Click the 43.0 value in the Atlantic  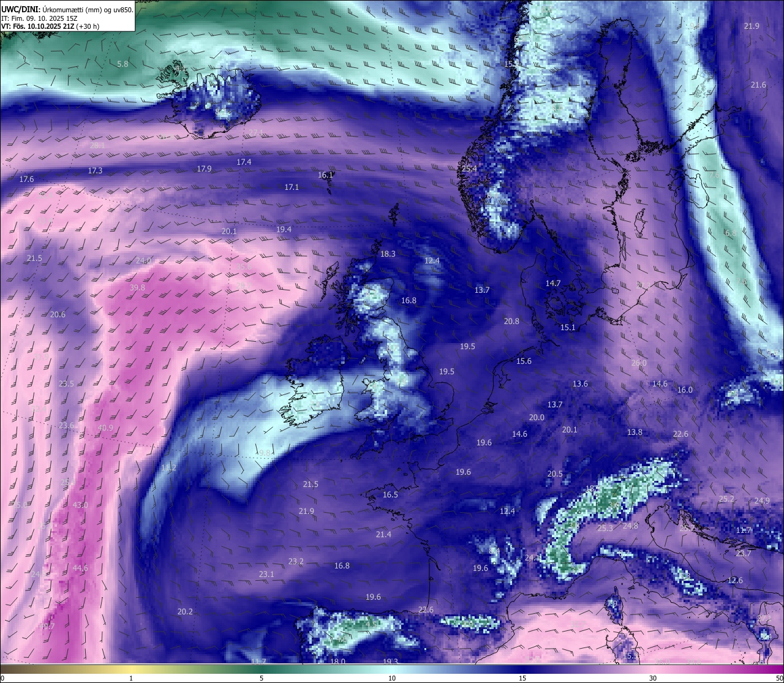tap(80, 505)
